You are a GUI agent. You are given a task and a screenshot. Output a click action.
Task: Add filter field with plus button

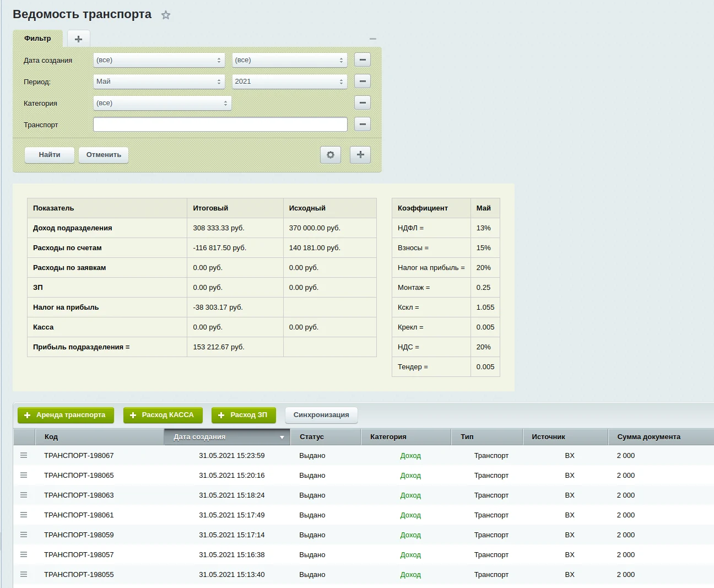[360, 155]
